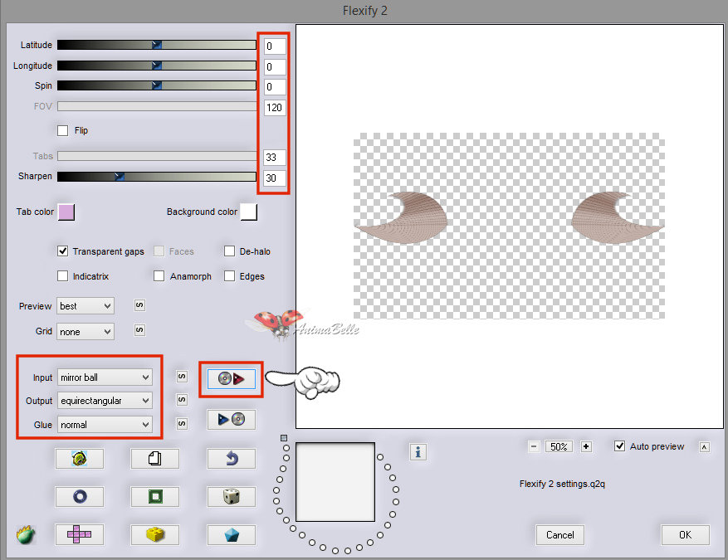Click the S button beside Input dropdown
Screen dimensions: 728x560
pos(182,377)
